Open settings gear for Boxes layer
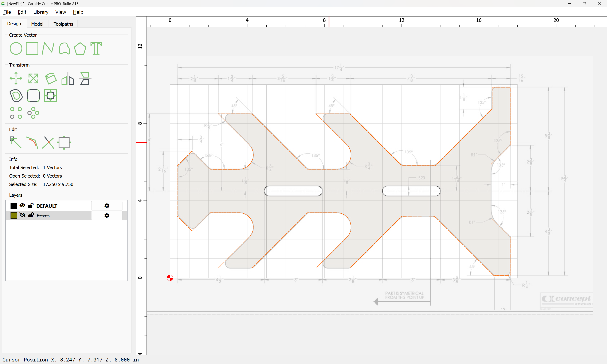 (107, 216)
